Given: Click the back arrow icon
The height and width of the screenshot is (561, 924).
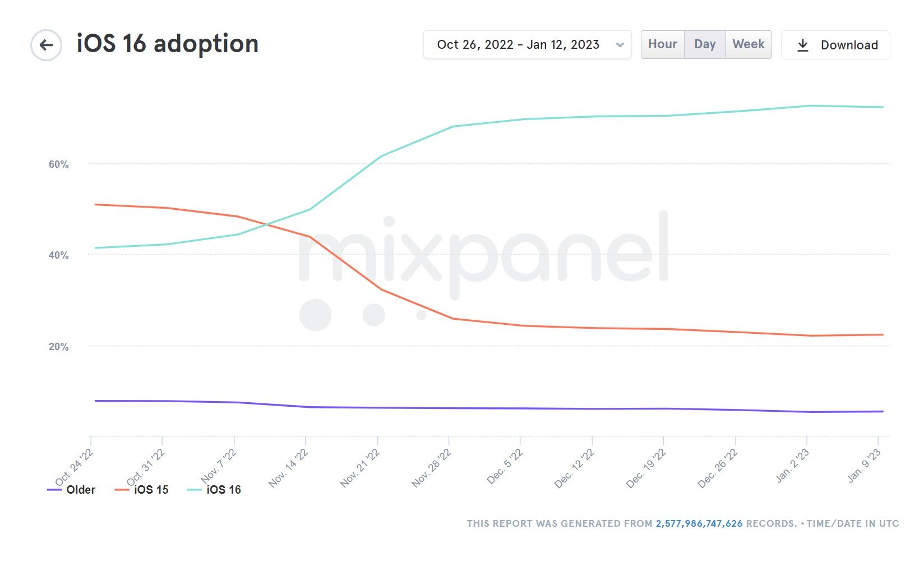Looking at the screenshot, I should point(45,44).
